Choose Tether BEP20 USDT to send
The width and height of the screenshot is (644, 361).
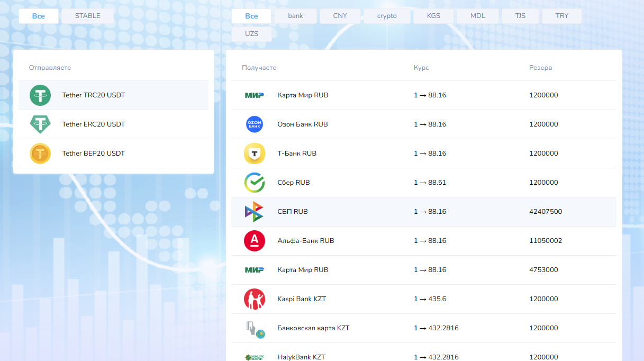(114, 154)
